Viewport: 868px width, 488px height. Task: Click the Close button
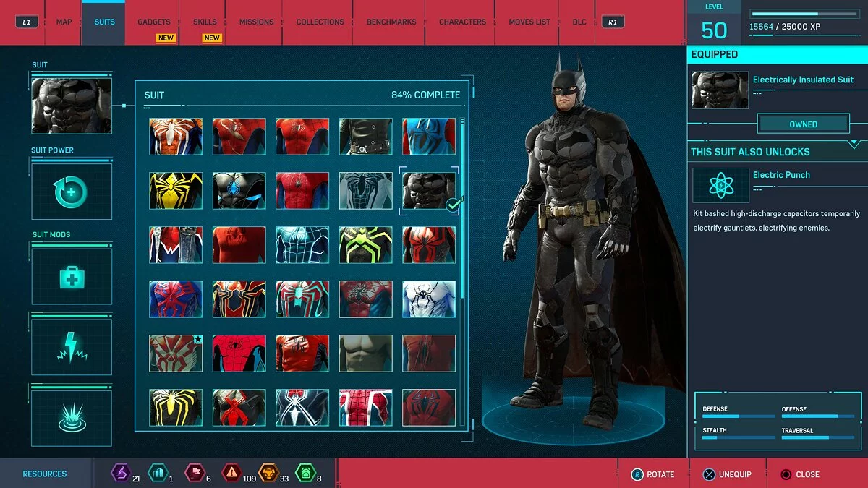click(800, 474)
